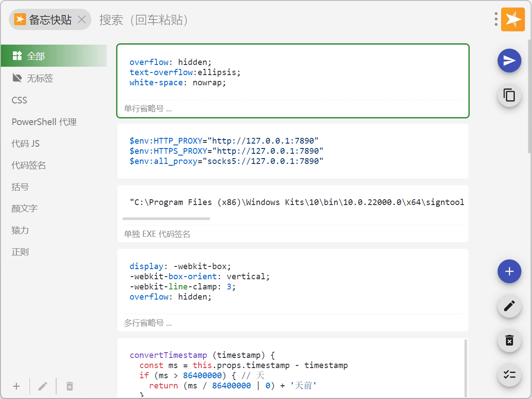
Task: Click the pencil edit-snippet round button
Action: [x=509, y=306]
